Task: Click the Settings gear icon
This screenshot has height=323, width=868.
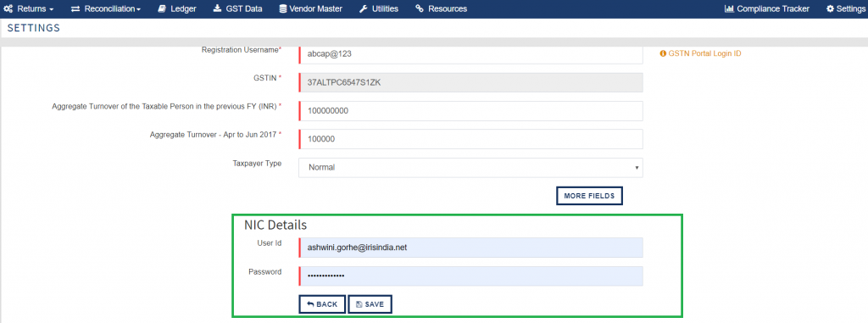Action: pos(831,8)
